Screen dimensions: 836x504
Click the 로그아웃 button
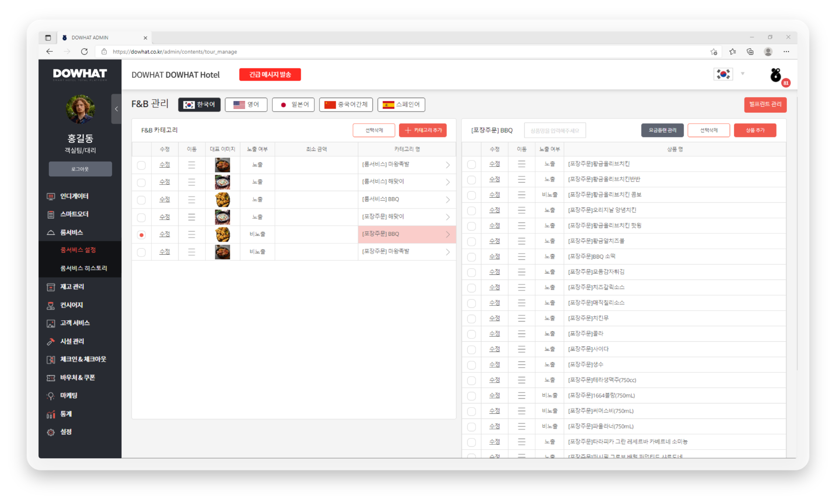[x=80, y=169]
